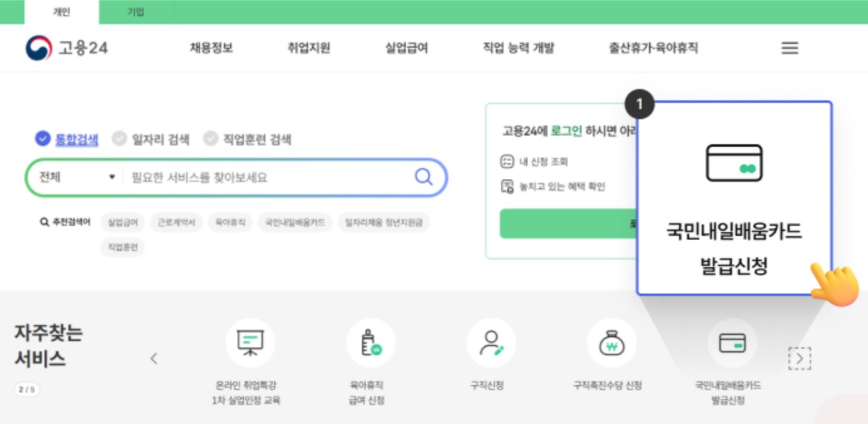Click the 구직촉진수당 신청 money bag icon
This screenshot has height=424, width=868.
611,342
